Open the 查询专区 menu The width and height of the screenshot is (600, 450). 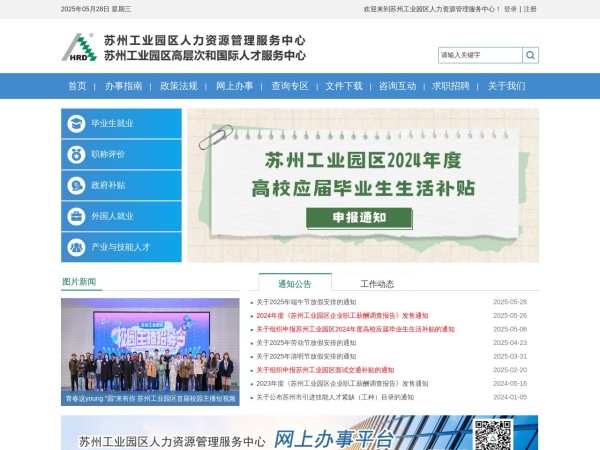point(290,86)
